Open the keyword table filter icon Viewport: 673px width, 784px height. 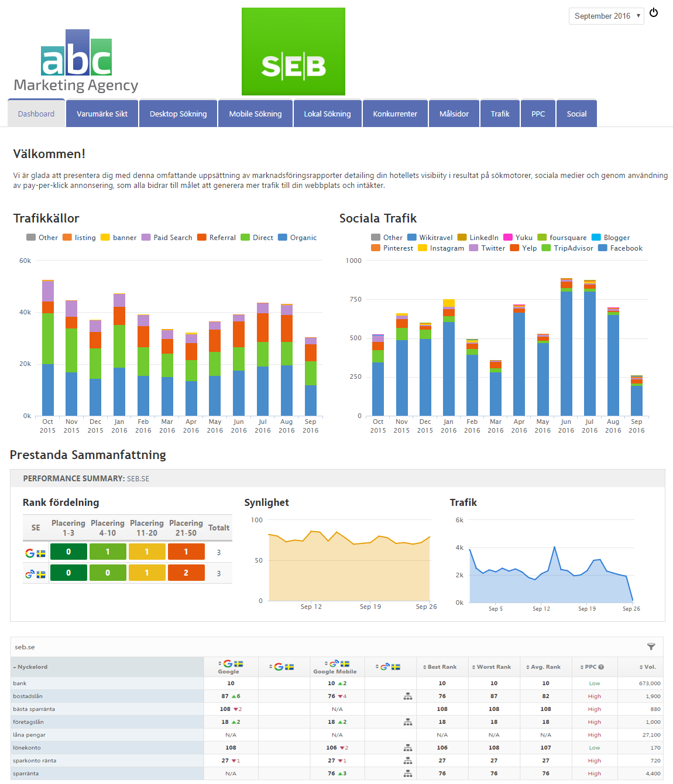[651, 646]
